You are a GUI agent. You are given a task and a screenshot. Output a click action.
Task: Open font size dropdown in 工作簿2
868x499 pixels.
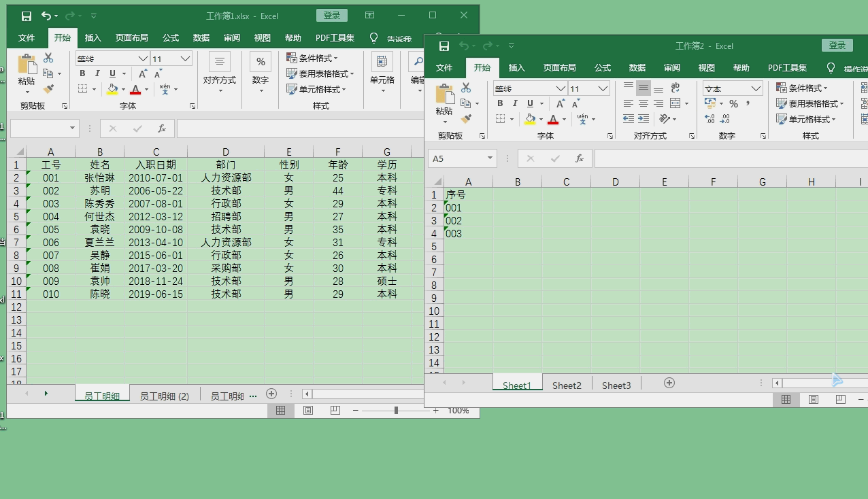(603, 88)
